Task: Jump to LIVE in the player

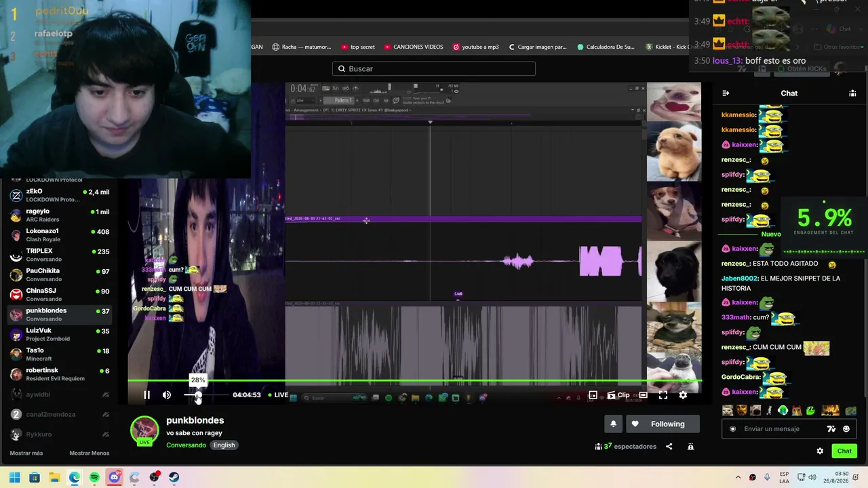Action: pos(278,395)
